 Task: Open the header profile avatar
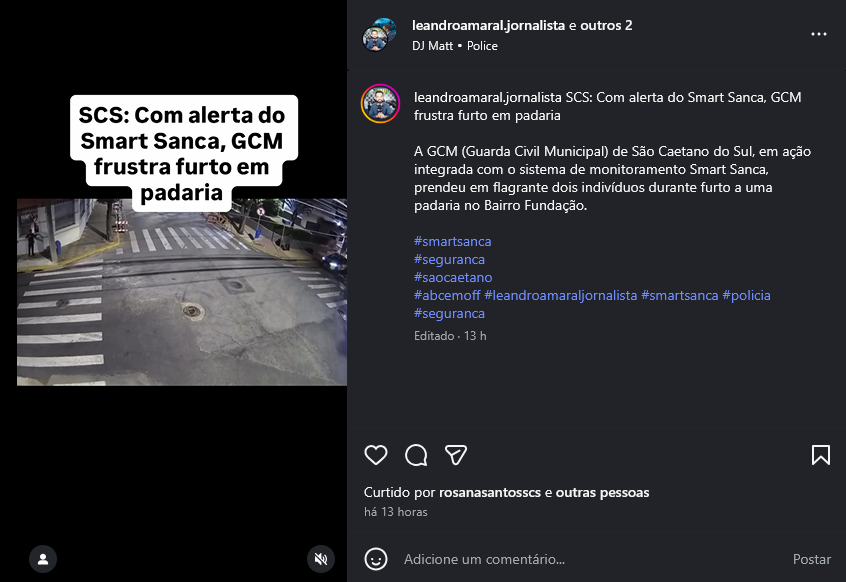380,35
